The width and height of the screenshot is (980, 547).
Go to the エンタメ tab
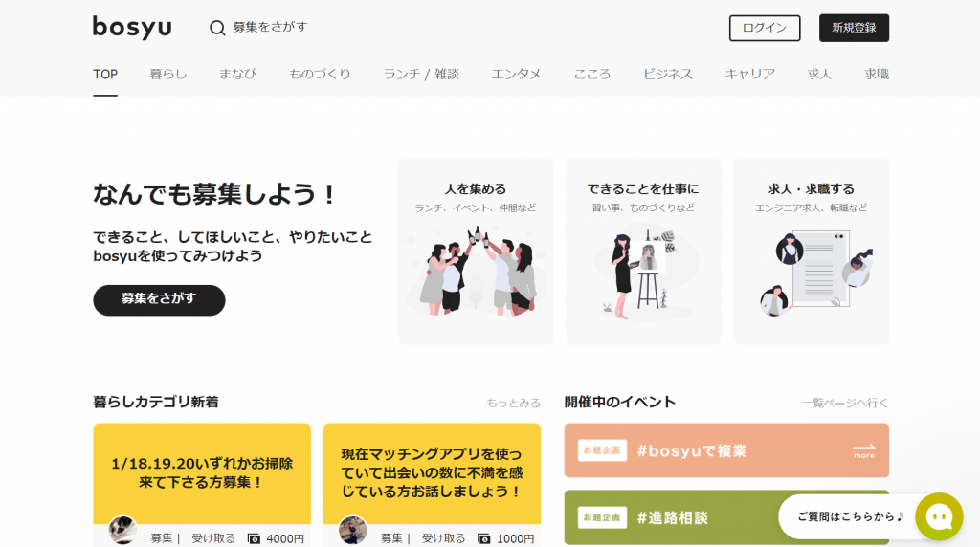tap(516, 75)
